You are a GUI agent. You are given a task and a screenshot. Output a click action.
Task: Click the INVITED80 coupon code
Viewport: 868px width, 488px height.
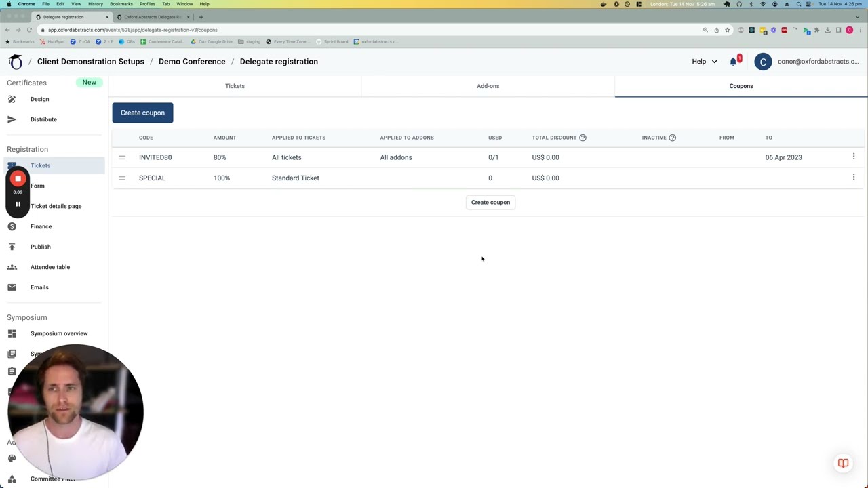tap(155, 157)
